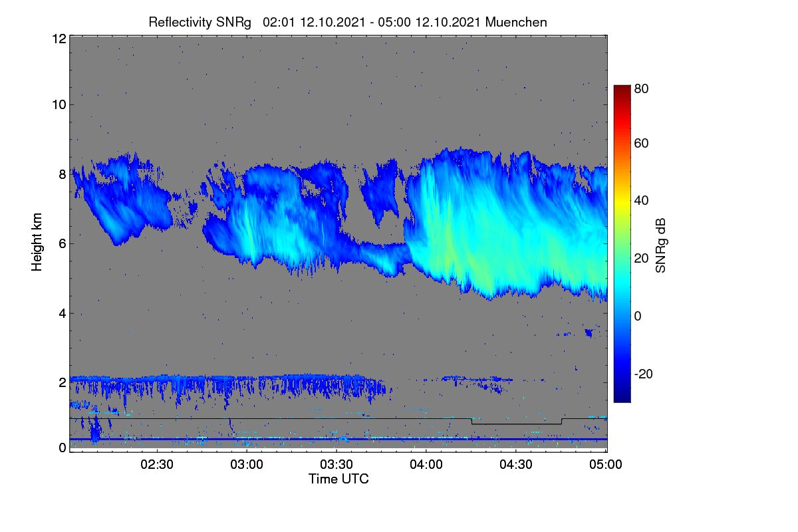This screenshot has height=532, width=798.
Task: Click the '6' height tick label
Action: pos(62,243)
